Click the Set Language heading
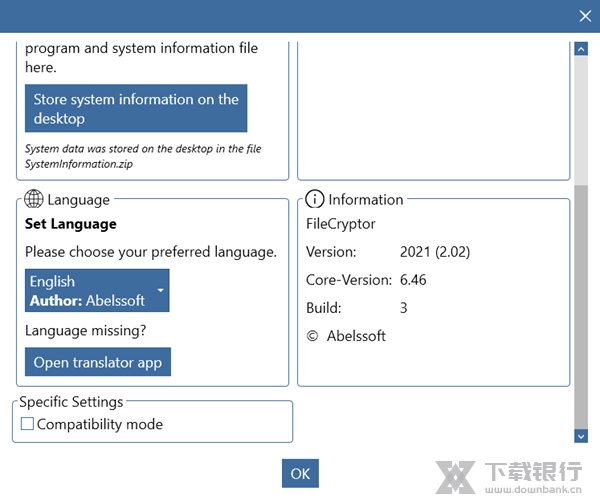The height and width of the screenshot is (503, 600). coord(71,224)
